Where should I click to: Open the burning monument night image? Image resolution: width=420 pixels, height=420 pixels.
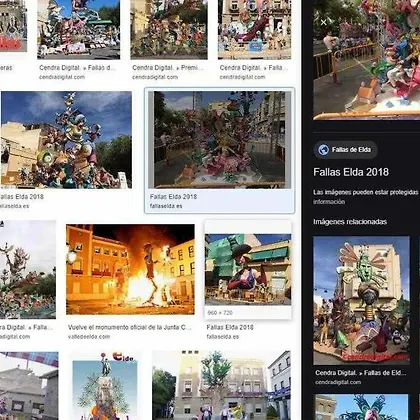pyautogui.click(x=130, y=269)
